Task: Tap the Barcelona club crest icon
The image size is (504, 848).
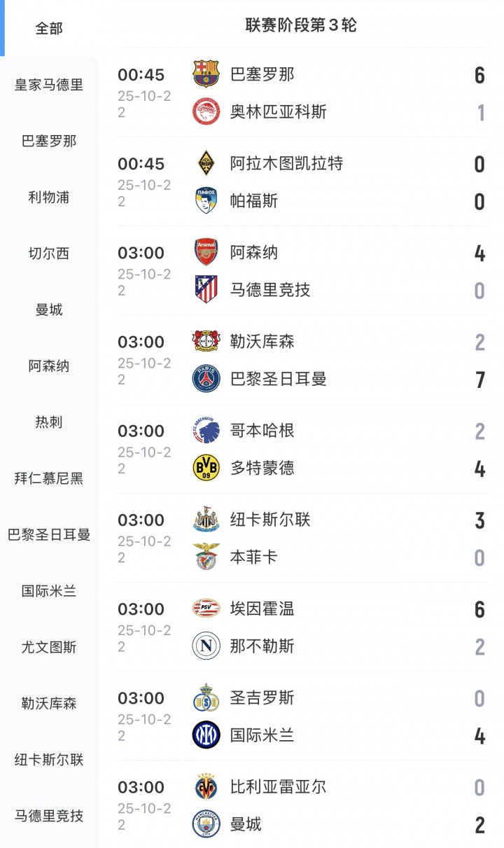Action: coord(206,74)
